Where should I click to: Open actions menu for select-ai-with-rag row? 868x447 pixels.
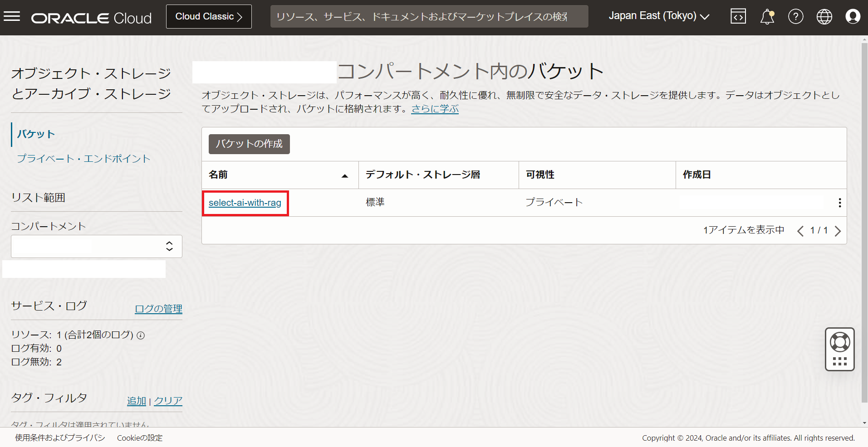(x=839, y=203)
